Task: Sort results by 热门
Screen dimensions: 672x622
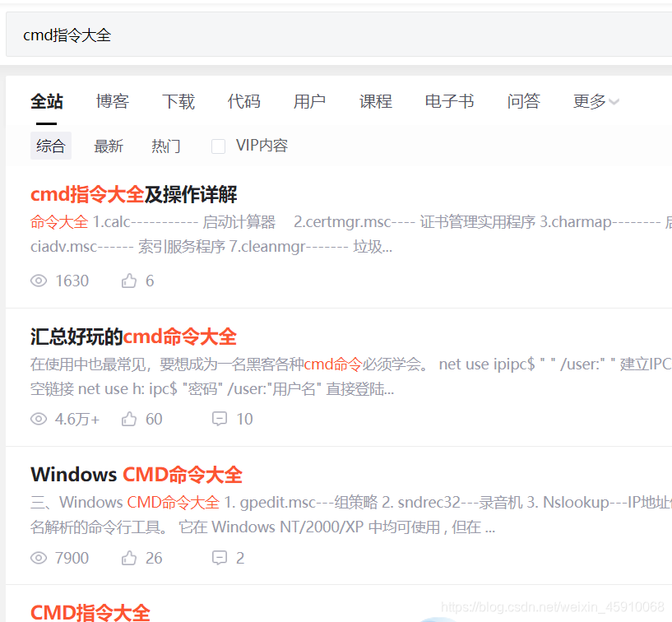Action: 166,146
